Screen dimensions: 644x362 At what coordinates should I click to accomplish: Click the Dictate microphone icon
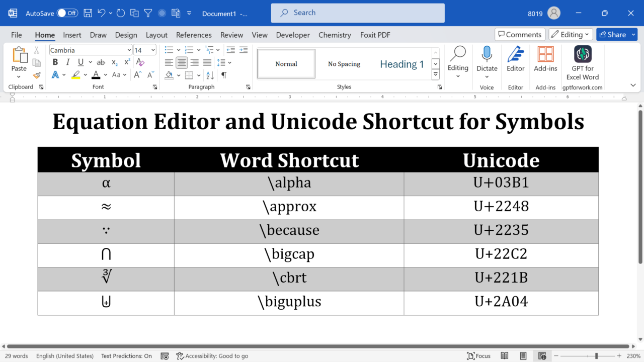[487, 54]
